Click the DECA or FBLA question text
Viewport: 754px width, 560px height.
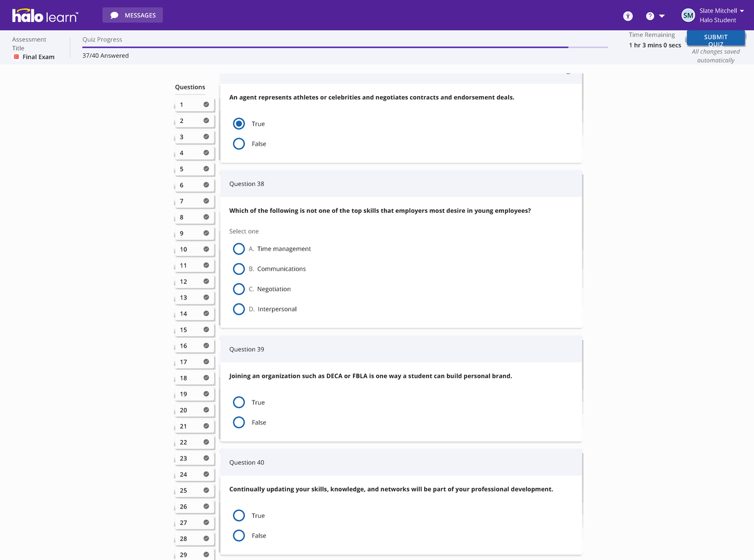click(371, 376)
